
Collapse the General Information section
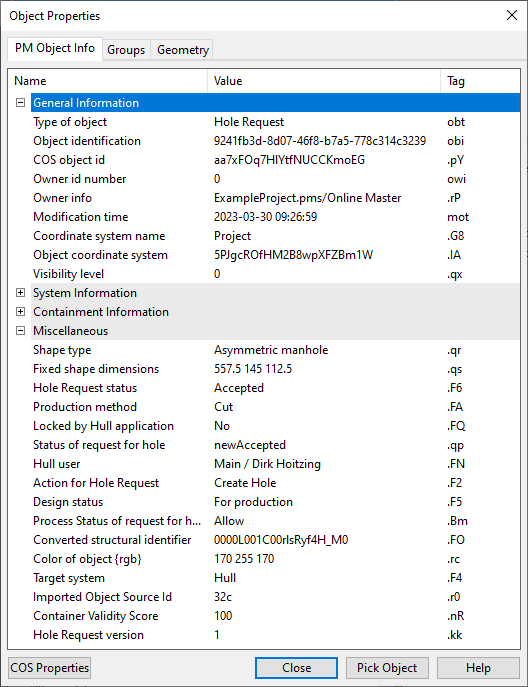[x=20, y=103]
